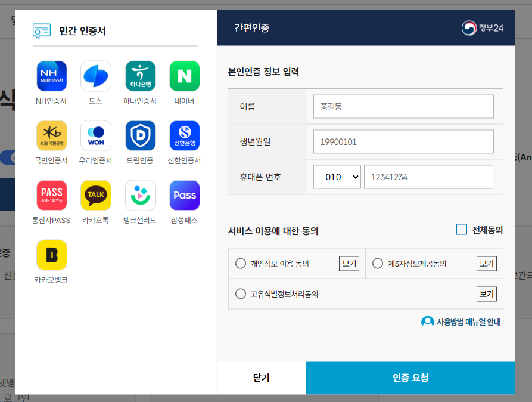The width and height of the screenshot is (532, 402).
Task: Select the 카카오뱅크 yellow B icon
Action: click(x=52, y=255)
